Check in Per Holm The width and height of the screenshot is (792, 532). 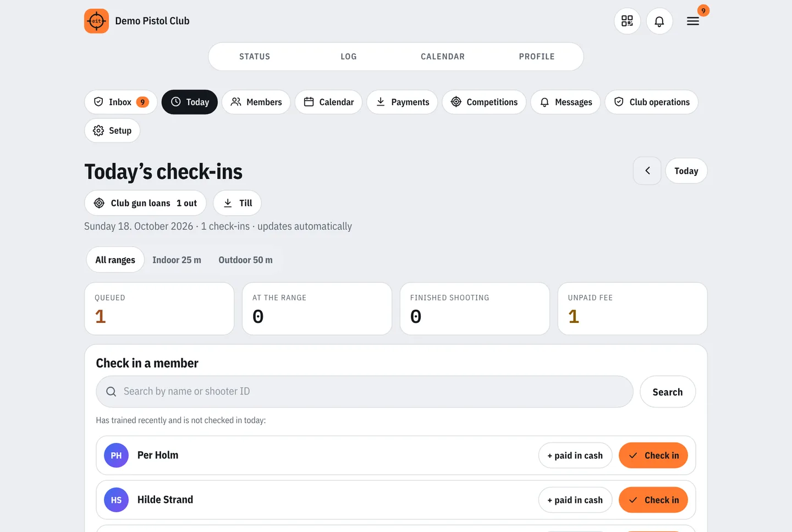(653, 456)
